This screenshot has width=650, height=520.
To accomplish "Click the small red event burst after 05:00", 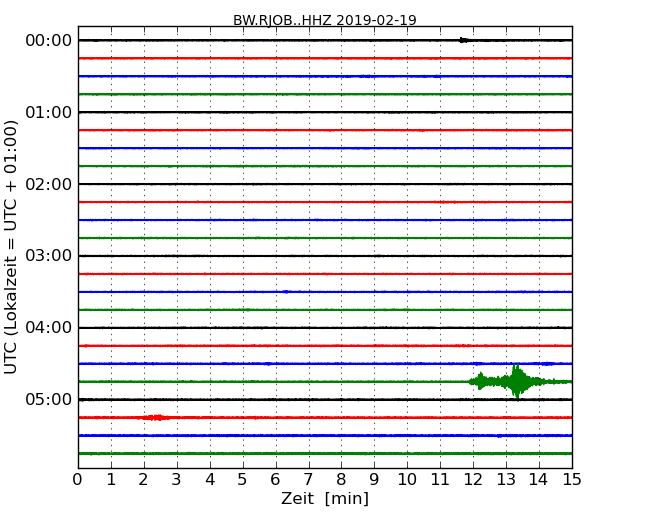I will pos(156,418).
